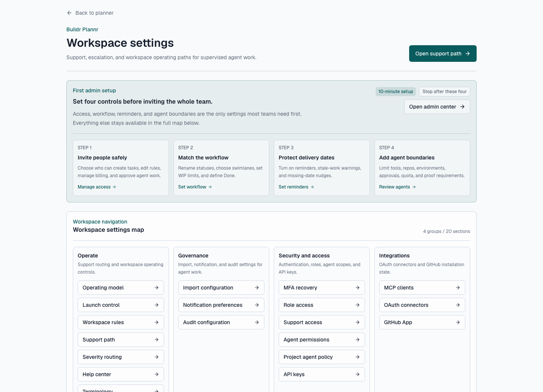Click the arrow icon on Audit configuration row
The width and height of the screenshot is (543, 392).
257,322
